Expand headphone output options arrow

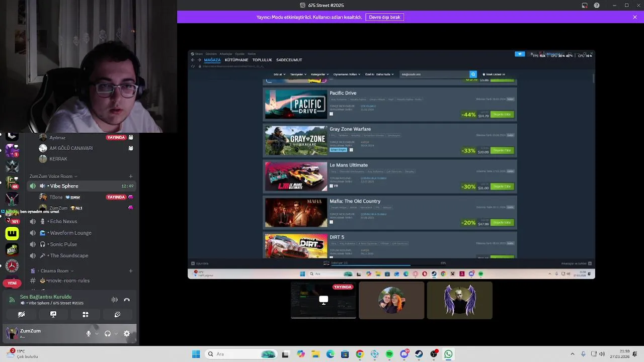point(115,333)
